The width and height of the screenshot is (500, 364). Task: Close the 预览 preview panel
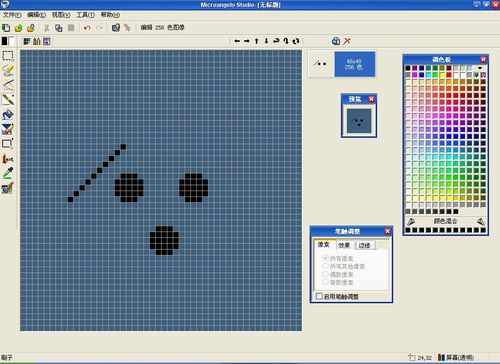[371, 99]
